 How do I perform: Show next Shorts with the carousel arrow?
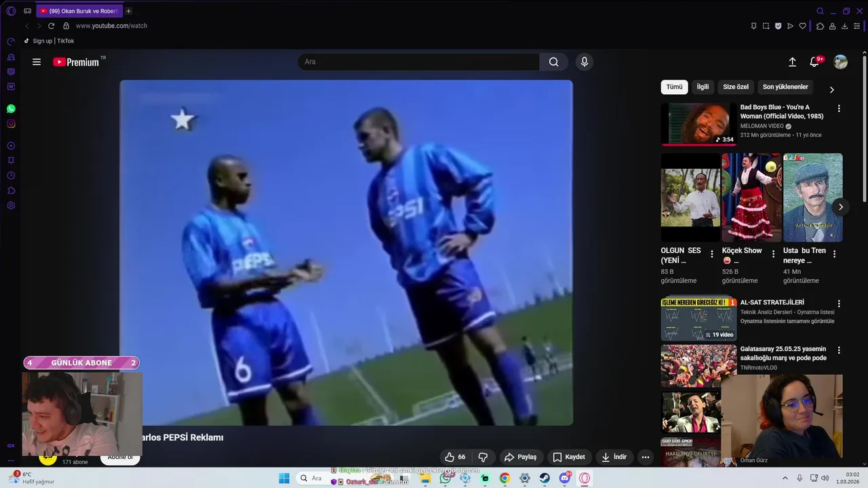(x=840, y=207)
